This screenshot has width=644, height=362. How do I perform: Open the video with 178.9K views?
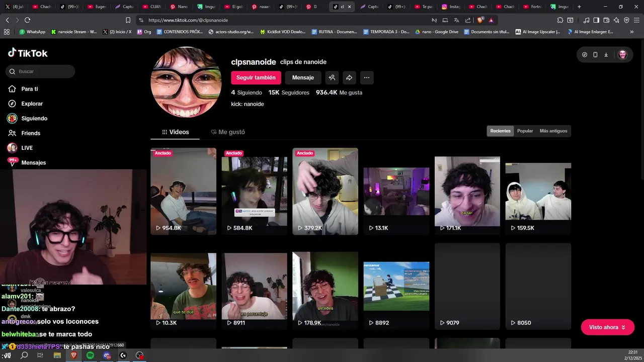coord(325,287)
